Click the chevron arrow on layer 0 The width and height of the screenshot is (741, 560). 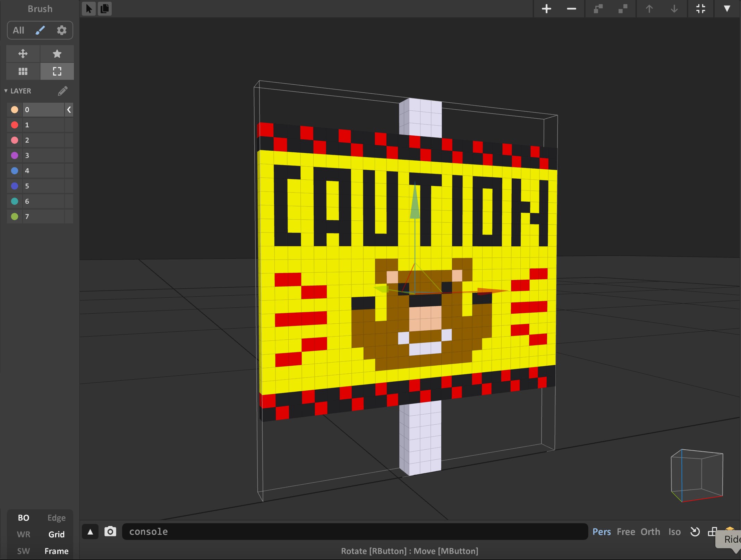pyautogui.click(x=69, y=110)
